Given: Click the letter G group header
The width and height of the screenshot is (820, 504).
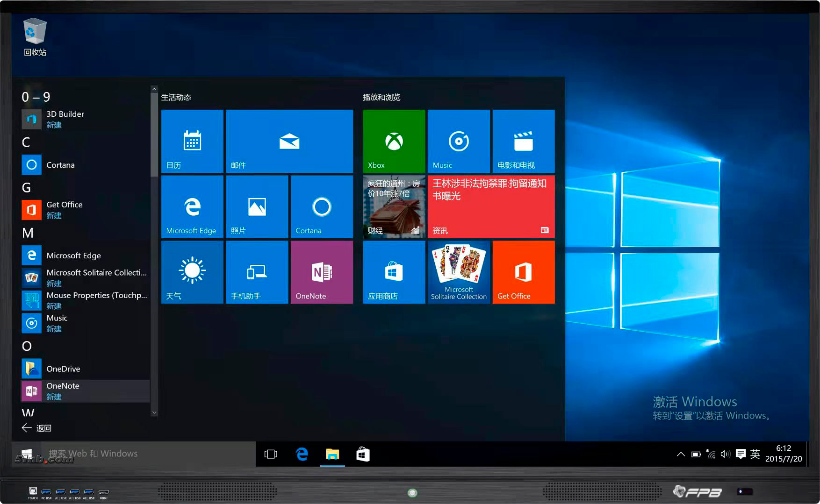Looking at the screenshot, I should coord(27,187).
